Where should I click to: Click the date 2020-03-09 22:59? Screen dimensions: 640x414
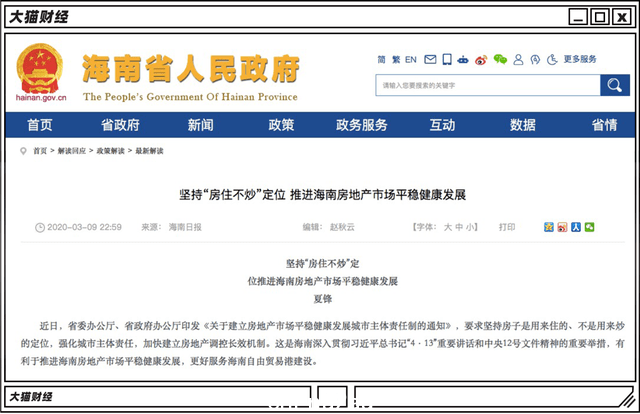pos(84,227)
